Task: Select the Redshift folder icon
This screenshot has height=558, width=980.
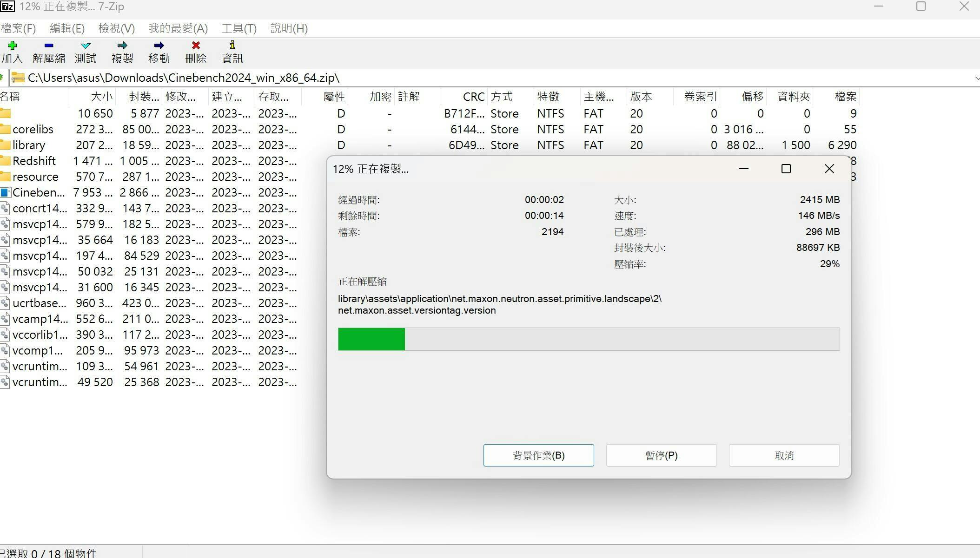Action: click(x=6, y=161)
